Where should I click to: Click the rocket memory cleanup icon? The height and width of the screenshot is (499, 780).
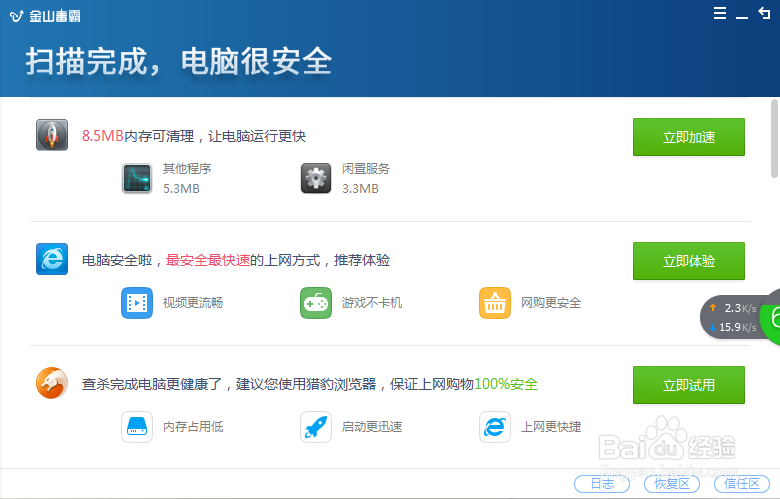coord(52,135)
